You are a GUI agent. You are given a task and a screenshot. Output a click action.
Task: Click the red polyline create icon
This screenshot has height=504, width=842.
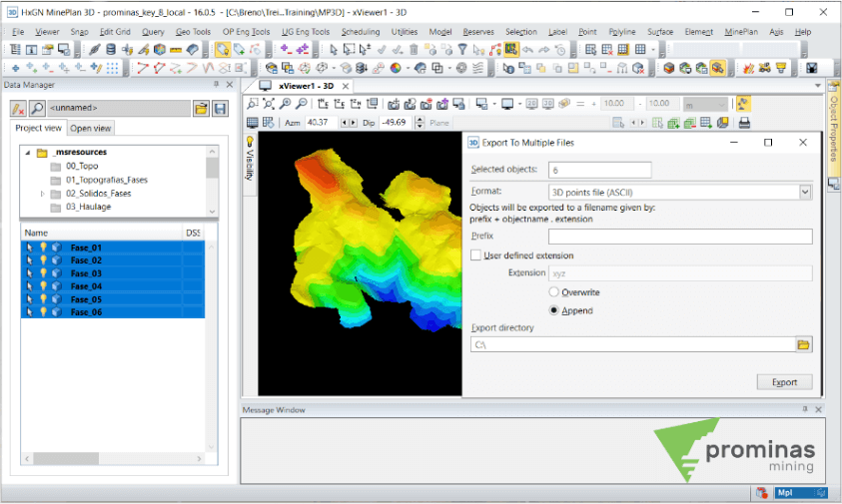(x=142, y=68)
